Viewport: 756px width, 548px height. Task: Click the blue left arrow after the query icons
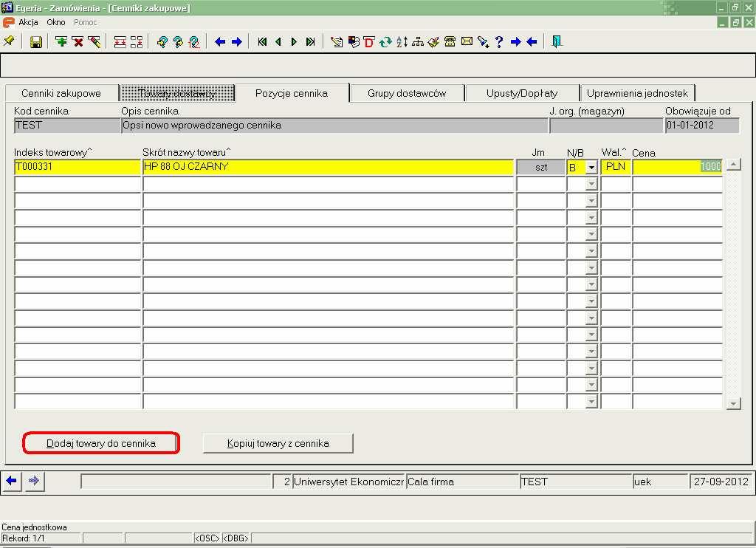pos(220,42)
